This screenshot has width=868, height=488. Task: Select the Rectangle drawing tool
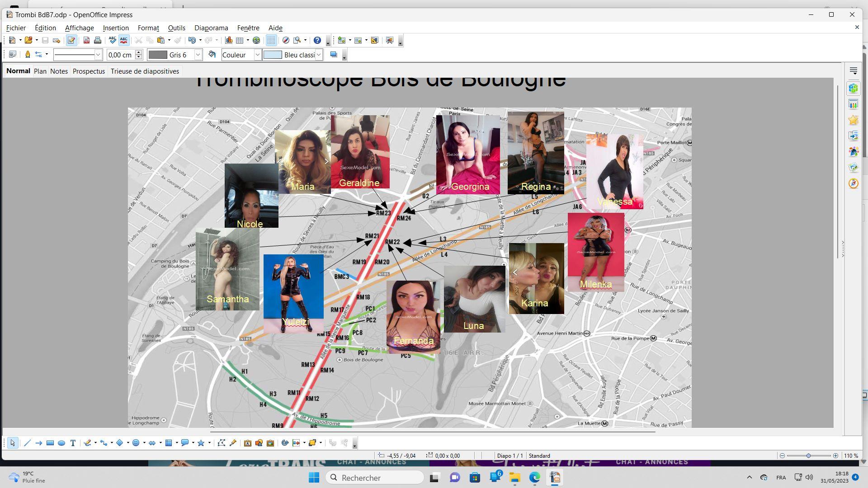(x=50, y=443)
